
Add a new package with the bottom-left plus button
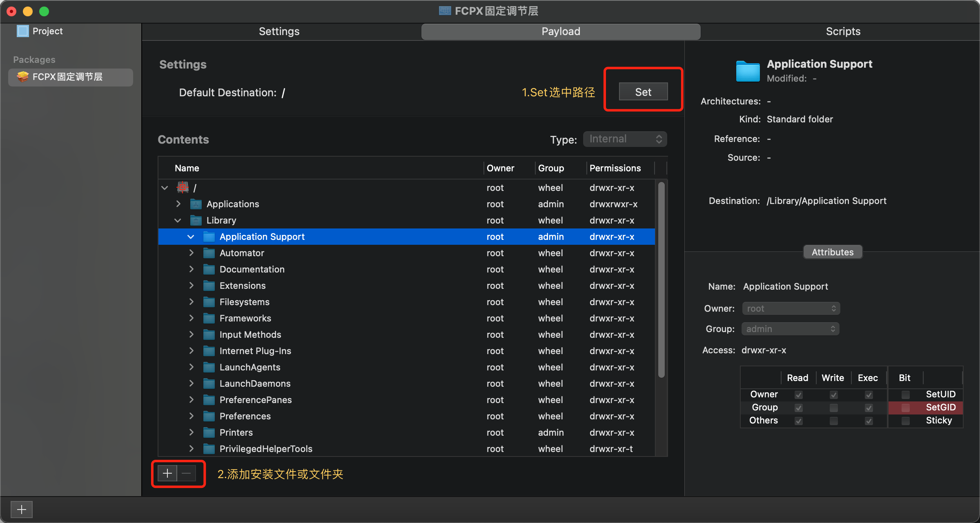(22, 510)
